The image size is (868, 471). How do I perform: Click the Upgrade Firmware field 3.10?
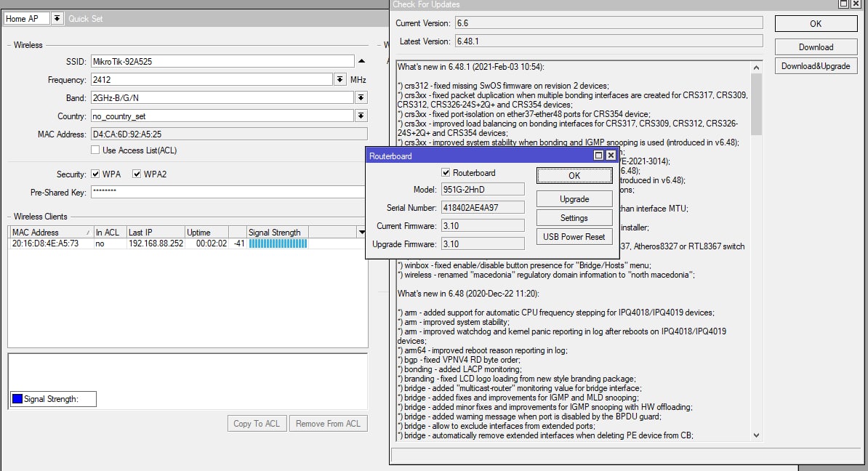(483, 244)
